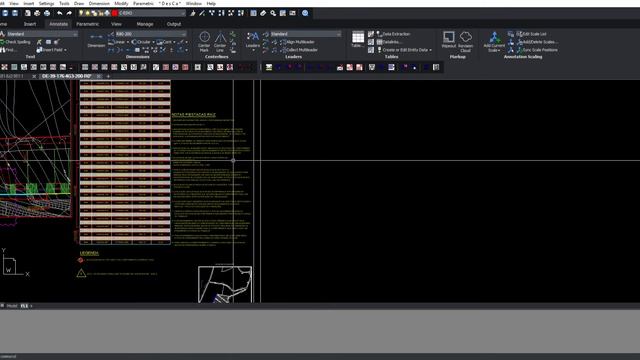Viewport: 640px width, 360px height.
Task: Click the layer lightbulb on/off icon
Action: (x=81, y=13)
